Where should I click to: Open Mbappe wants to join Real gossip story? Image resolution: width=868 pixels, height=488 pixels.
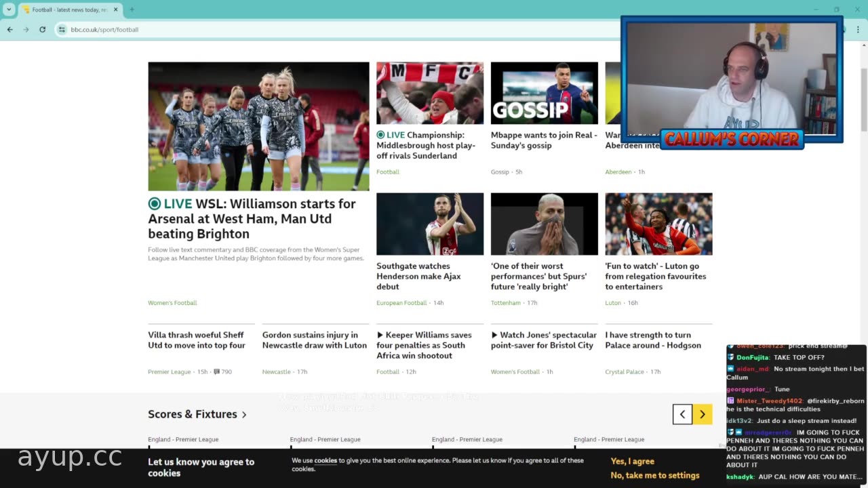pos(544,140)
